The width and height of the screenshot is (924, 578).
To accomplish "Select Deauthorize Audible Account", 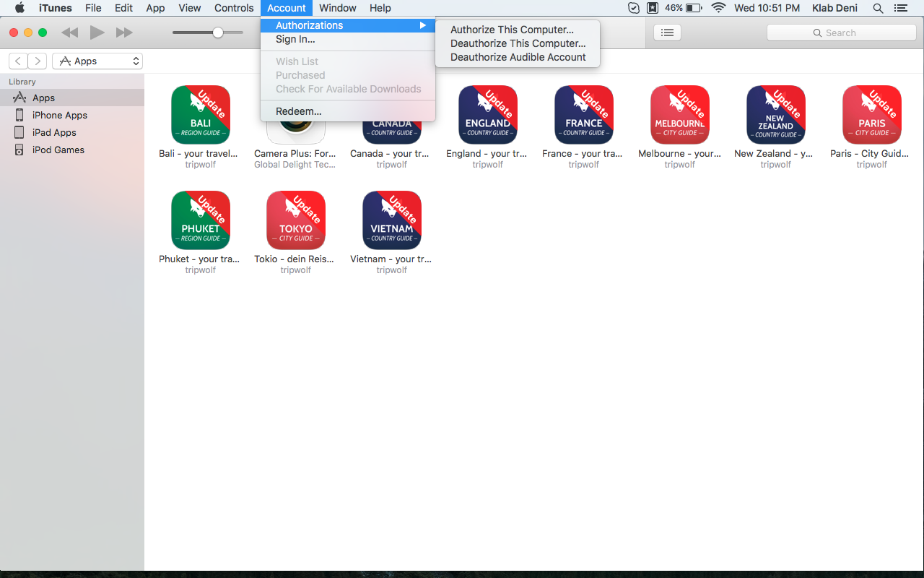I will pyautogui.click(x=518, y=57).
